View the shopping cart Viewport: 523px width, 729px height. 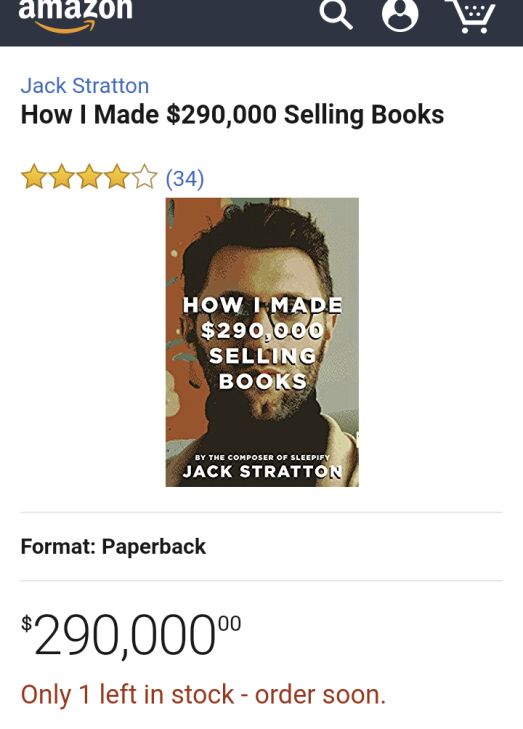pyautogui.click(x=470, y=15)
